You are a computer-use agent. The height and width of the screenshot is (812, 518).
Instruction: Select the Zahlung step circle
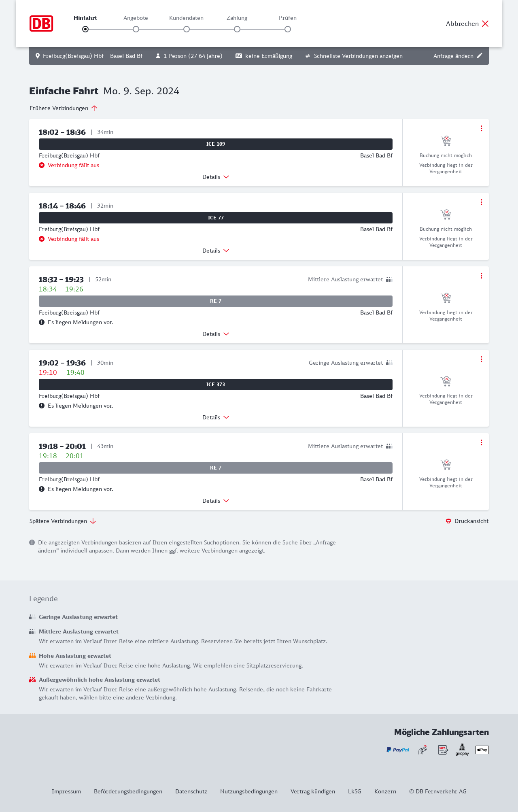237,29
